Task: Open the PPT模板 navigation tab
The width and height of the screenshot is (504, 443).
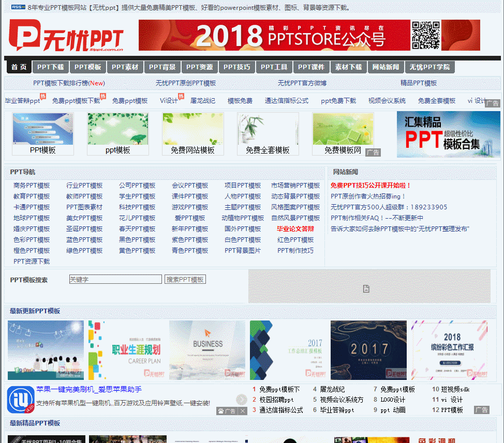Action: pos(88,67)
